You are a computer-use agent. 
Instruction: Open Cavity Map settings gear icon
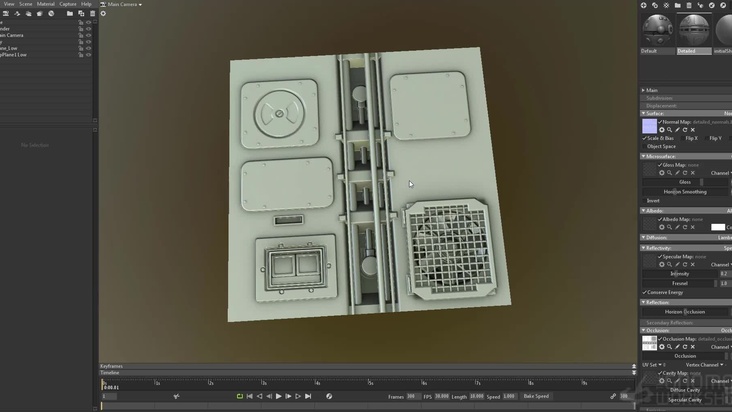[662, 381]
